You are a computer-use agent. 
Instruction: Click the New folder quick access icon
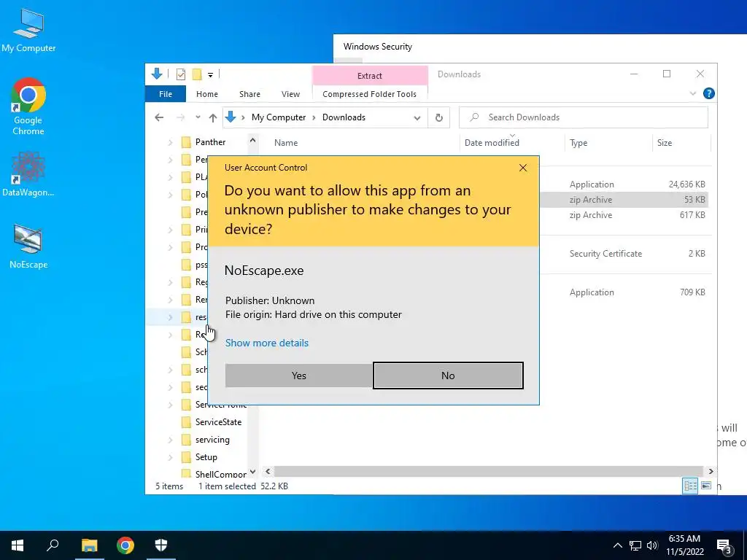[x=196, y=74]
